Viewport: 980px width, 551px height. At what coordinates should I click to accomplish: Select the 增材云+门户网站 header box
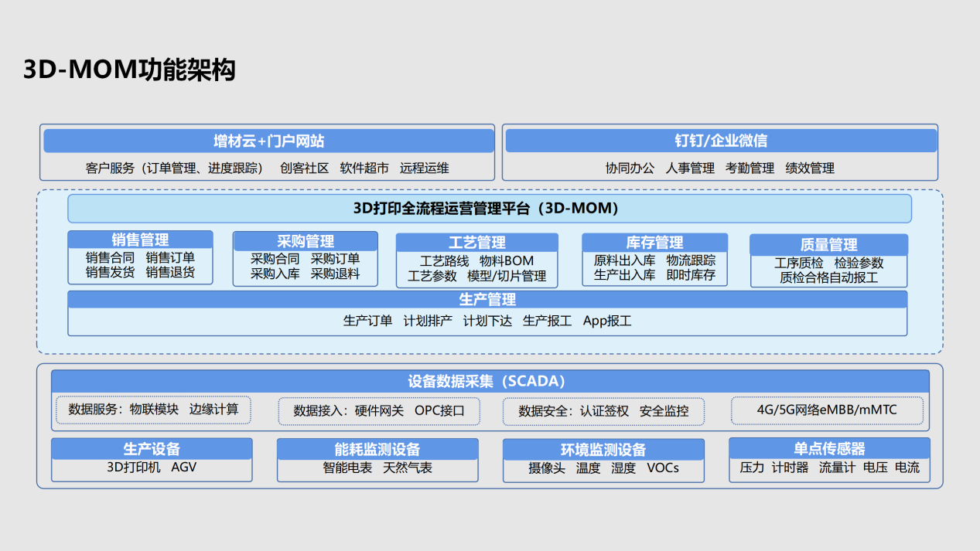coord(268,141)
